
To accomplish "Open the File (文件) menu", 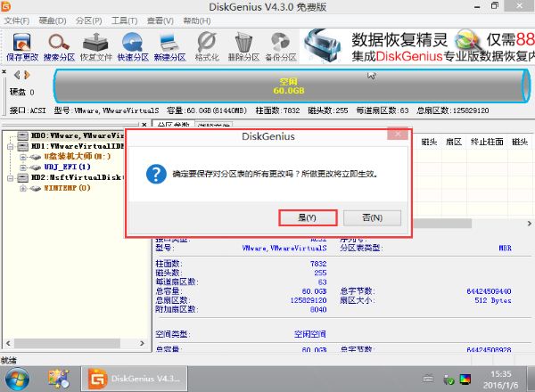I will (x=17, y=20).
